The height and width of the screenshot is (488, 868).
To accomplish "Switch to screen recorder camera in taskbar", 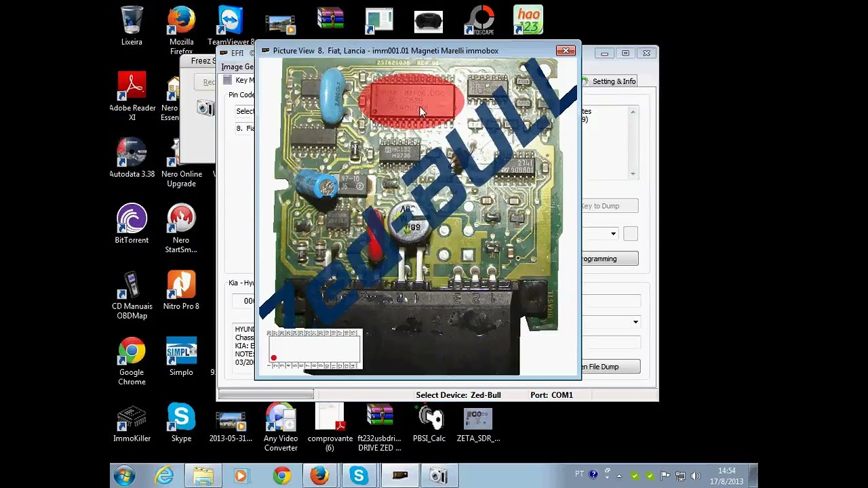I will point(439,476).
